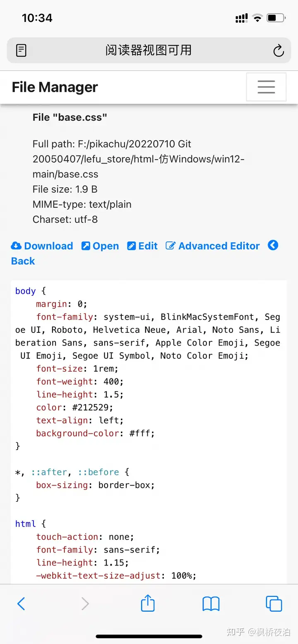Show the Safari tabs overview
Viewport: 298px width, 644px height.
click(274, 604)
